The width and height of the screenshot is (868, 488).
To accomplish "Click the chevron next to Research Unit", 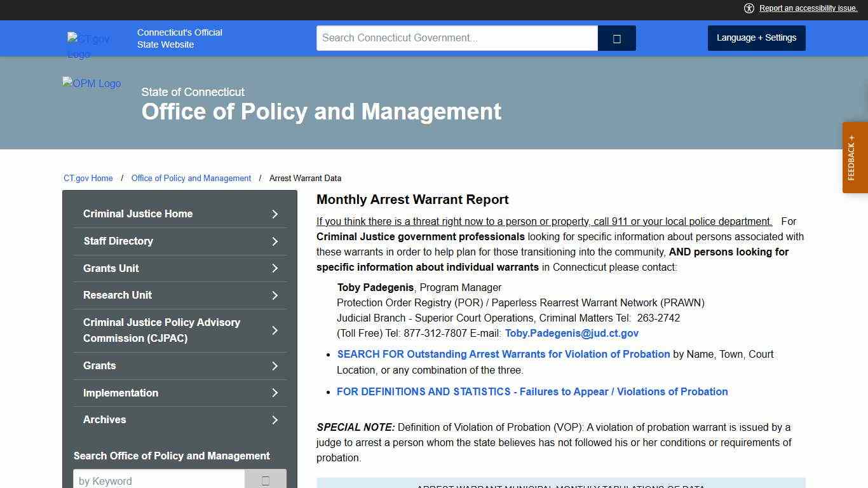I will coord(275,295).
